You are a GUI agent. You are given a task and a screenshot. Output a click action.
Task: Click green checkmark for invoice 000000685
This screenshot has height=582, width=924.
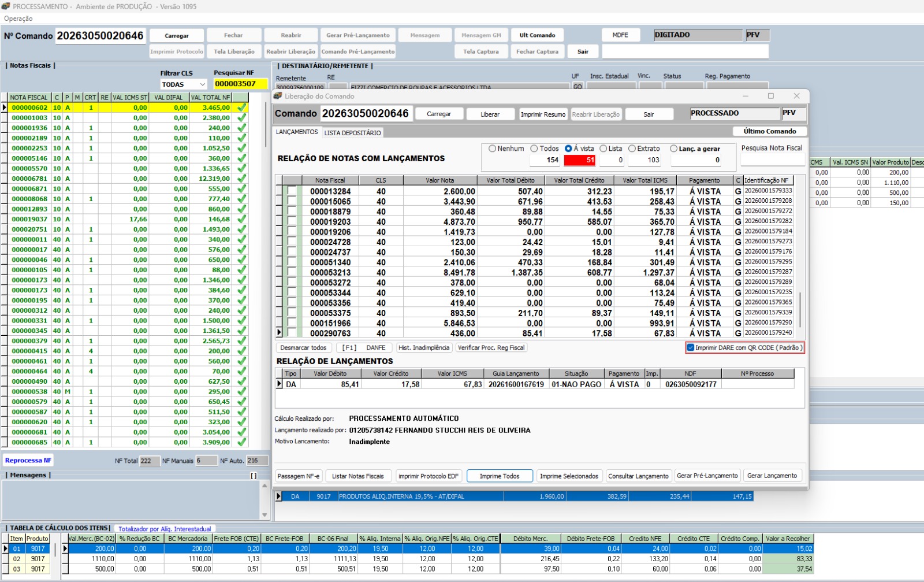(x=241, y=442)
